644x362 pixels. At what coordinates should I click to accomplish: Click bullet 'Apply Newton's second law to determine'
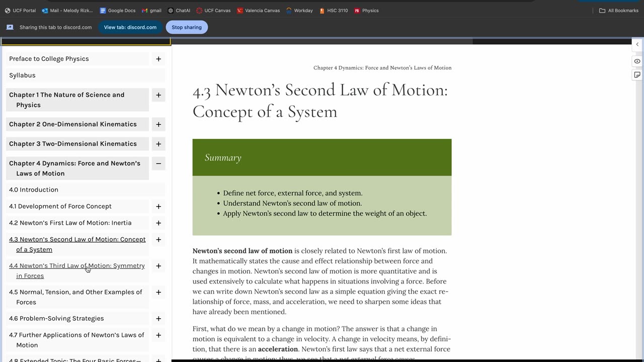[x=325, y=213]
